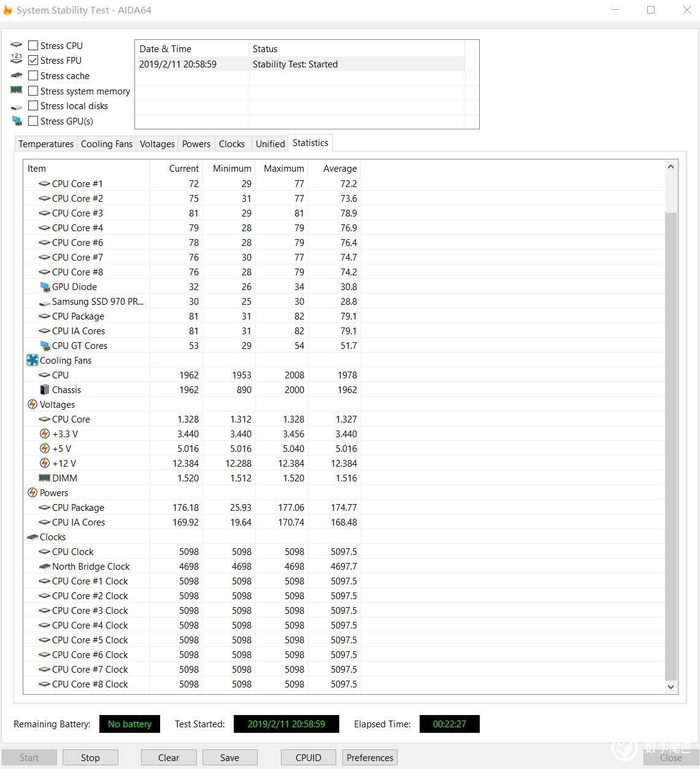Click the GPU Diode row monitor icon
700x769 pixels.
pos(45,286)
